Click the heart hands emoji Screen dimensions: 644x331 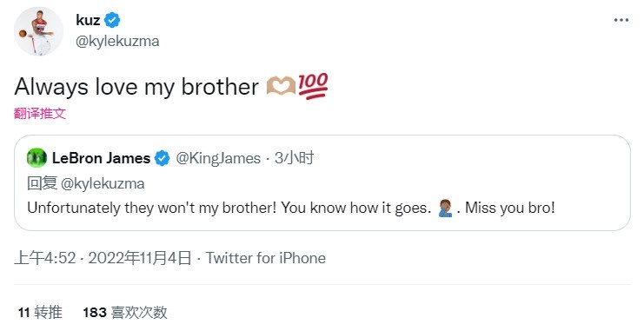click(282, 87)
